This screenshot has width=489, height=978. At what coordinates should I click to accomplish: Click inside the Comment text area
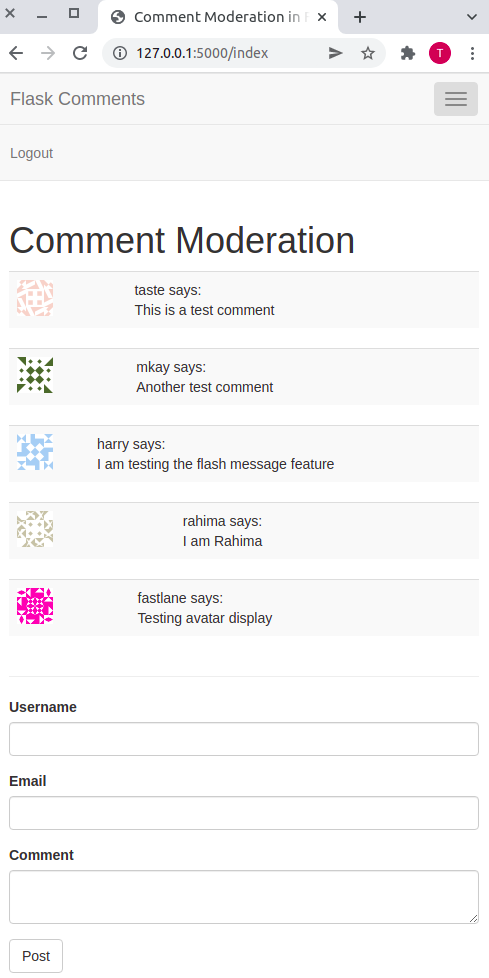pos(244,897)
